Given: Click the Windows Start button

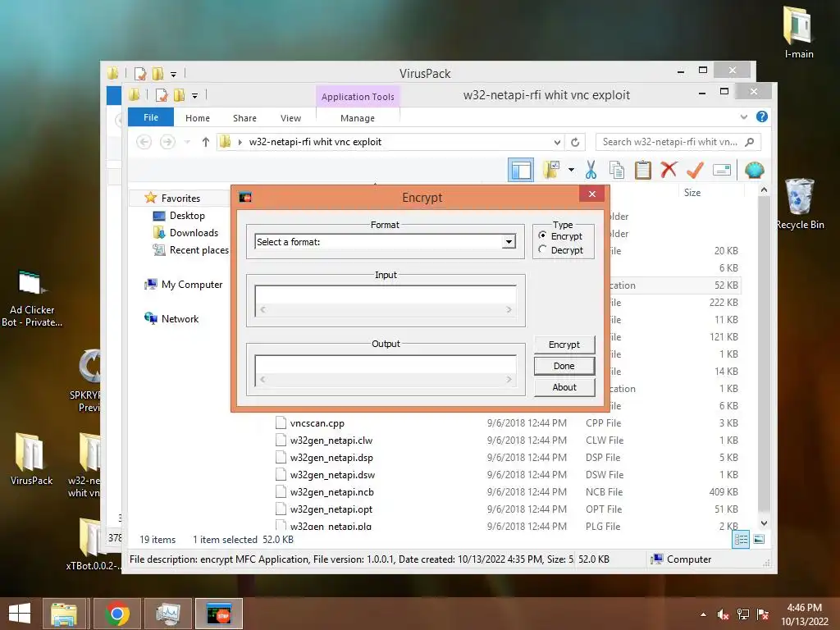Looking at the screenshot, I should click(x=20, y=614).
